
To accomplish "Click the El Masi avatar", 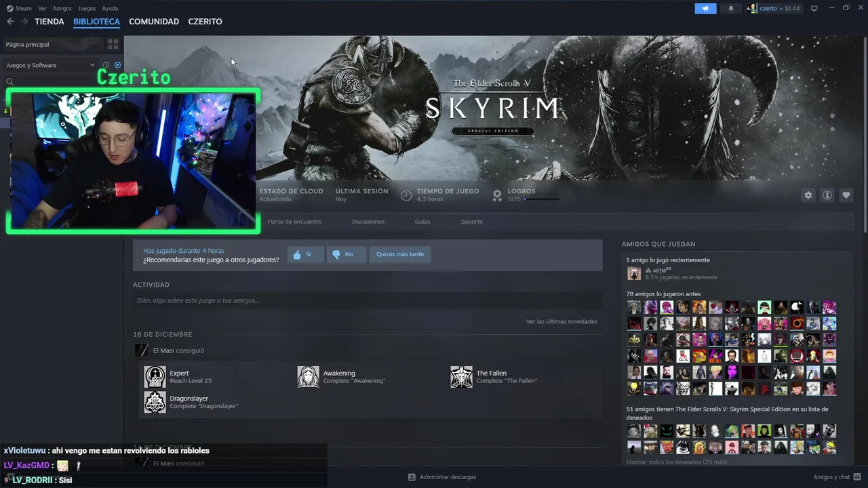I will pyautogui.click(x=141, y=350).
